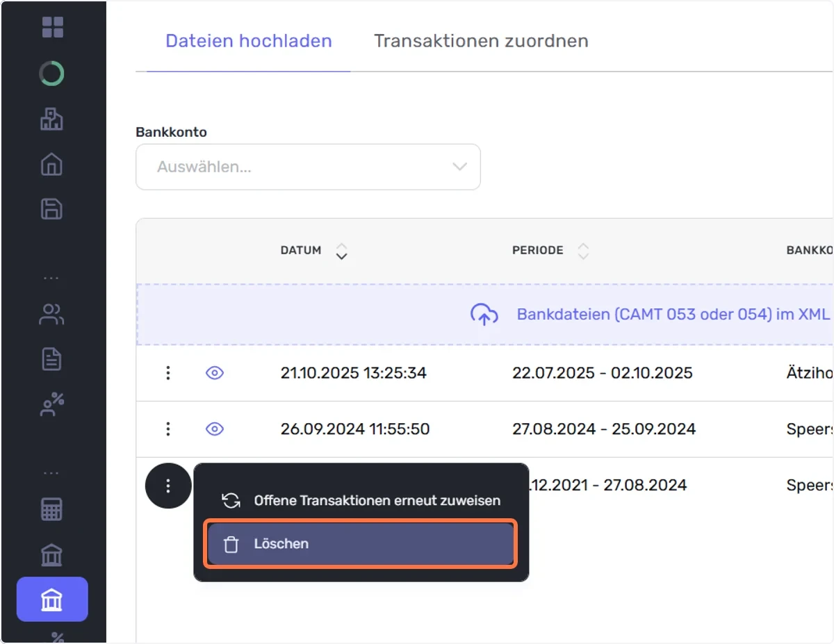834x644 pixels.
Task: Expand first sidebar ellipsis below the save icon
Action: pyautogui.click(x=51, y=277)
